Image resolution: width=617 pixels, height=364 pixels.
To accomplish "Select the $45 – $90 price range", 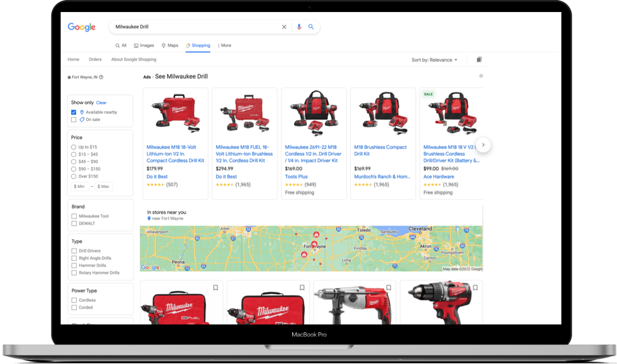I will [x=74, y=162].
